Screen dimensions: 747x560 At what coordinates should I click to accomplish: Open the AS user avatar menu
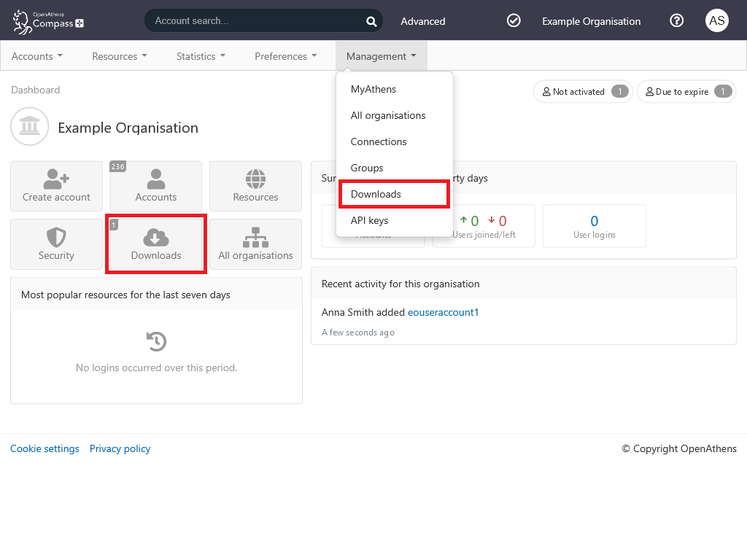[x=716, y=20]
